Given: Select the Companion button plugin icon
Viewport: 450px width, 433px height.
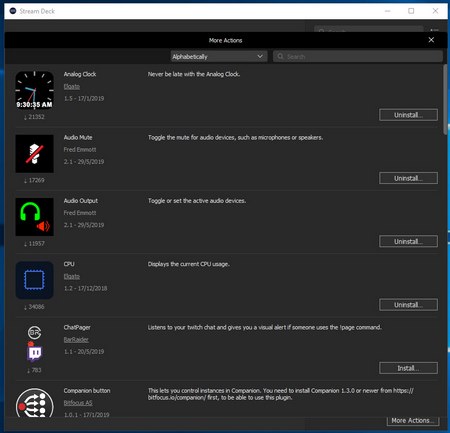Looking at the screenshot, I should click(34, 403).
